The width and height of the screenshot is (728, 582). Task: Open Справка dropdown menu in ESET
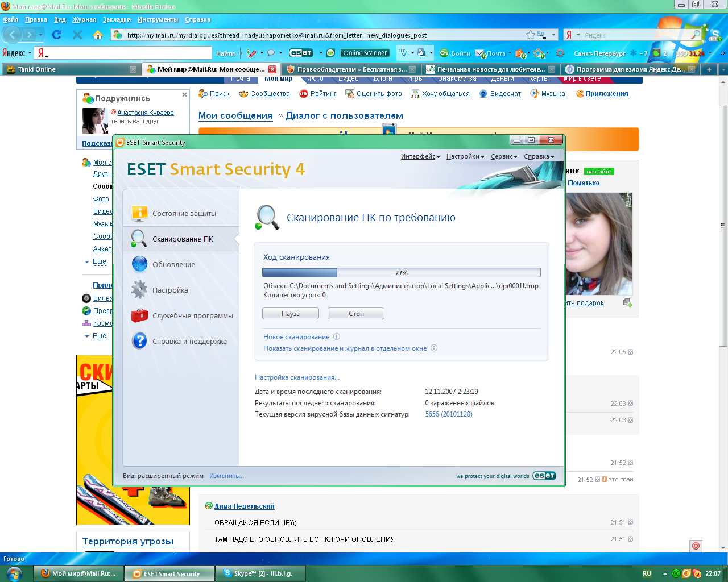[539, 156]
